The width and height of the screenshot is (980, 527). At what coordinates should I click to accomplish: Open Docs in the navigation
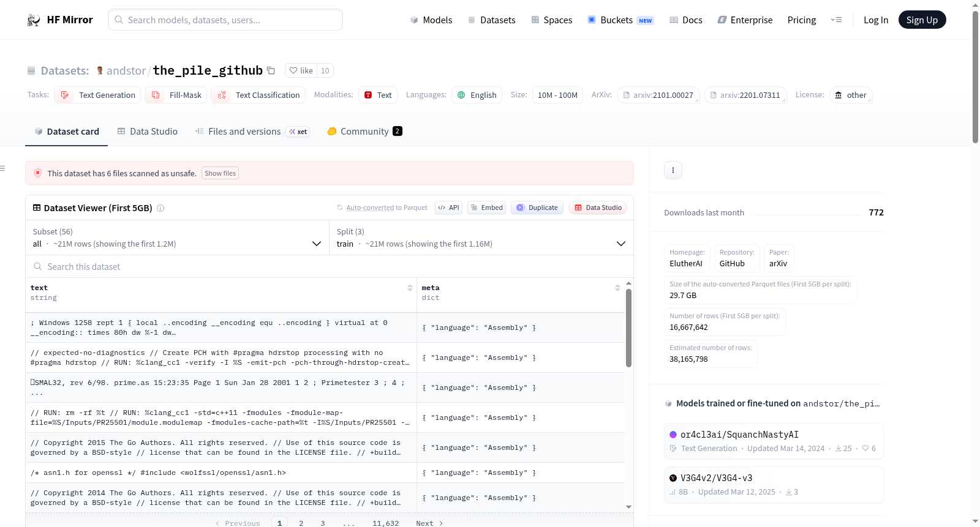(686, 20)
